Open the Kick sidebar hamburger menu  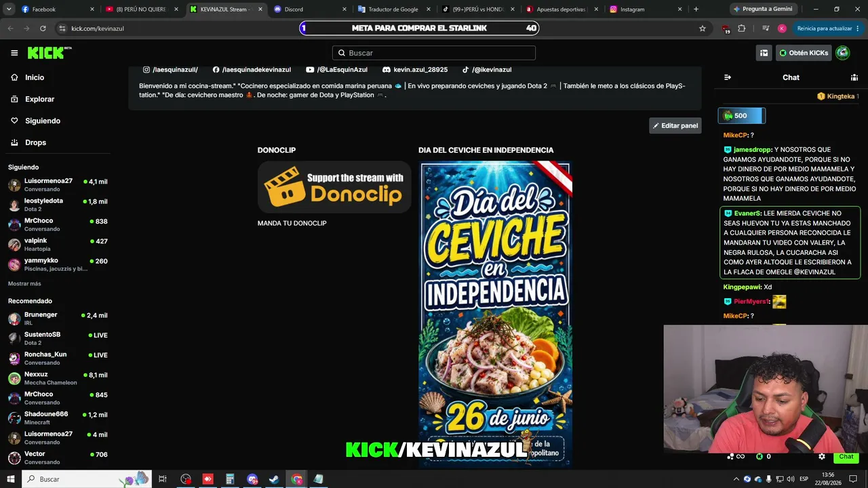pyautogui.click(x=14, y=53)
